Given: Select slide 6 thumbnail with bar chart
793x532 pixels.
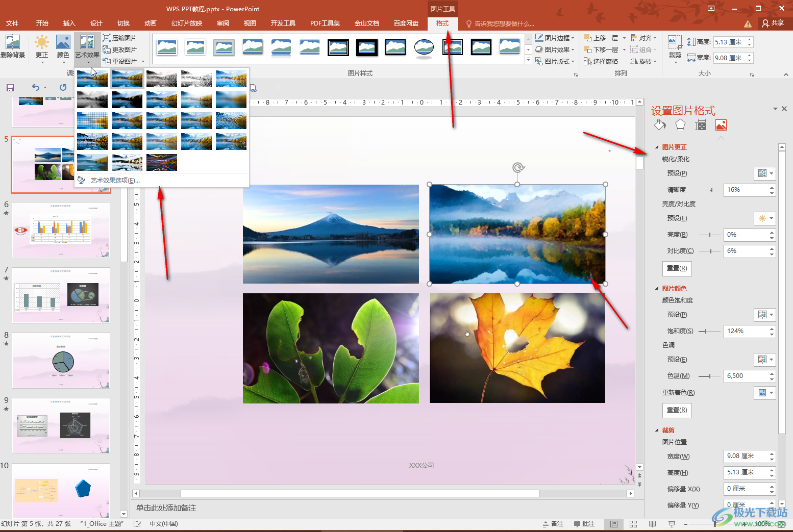Looking at the screenshot, I should pyautogui.click(x=61, y=230).
